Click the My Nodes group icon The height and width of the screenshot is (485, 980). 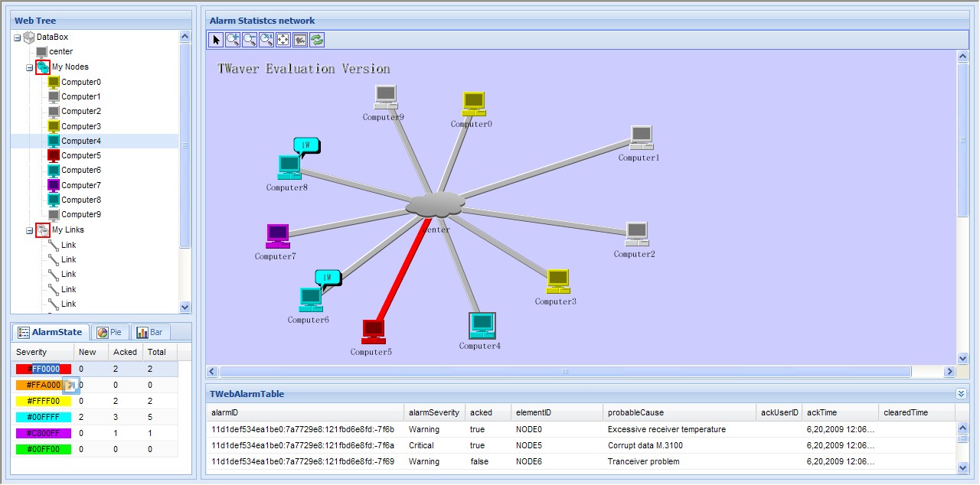pos(43,67)
